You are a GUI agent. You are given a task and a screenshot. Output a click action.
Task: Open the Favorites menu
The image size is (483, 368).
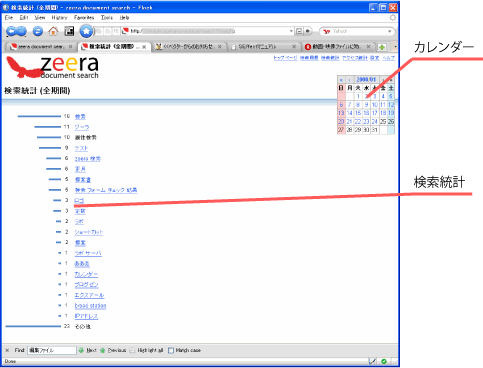pyautogui.click(x=84, y=18)
